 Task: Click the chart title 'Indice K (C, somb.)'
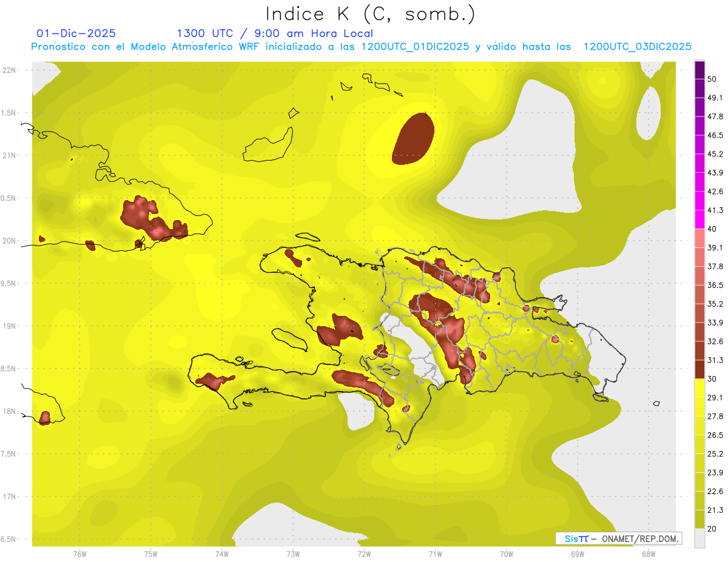point(370,14)
